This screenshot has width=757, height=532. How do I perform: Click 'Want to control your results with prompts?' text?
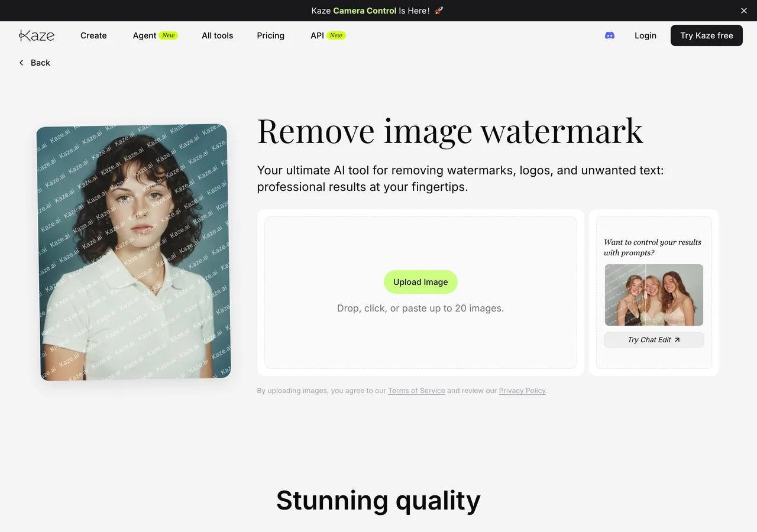coord(653,247)
